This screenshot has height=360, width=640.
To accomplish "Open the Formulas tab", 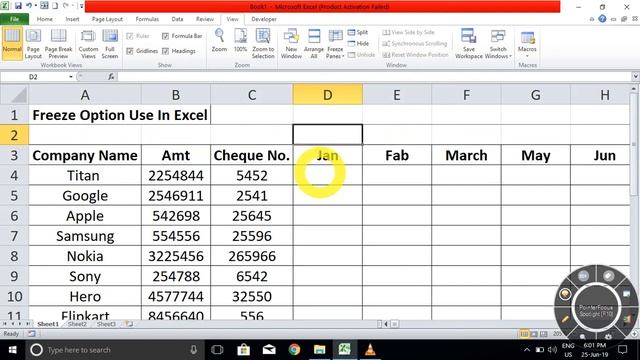I will coord(147,19).
